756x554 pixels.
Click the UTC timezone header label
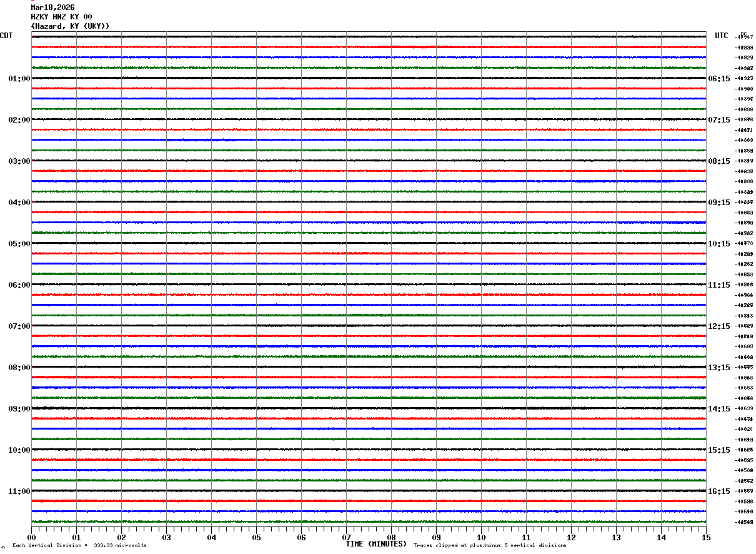722,36
